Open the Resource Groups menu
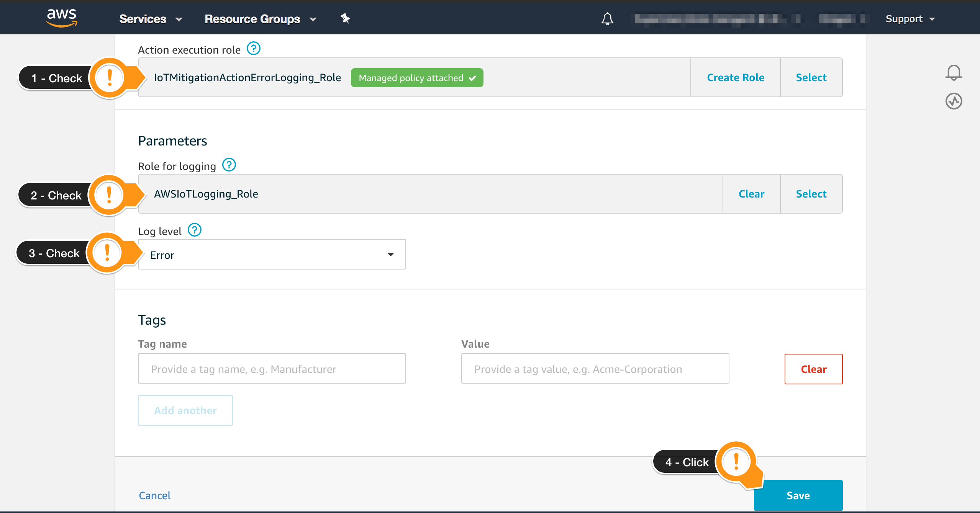This screenshot has width=980, height=513. [261, 19]
